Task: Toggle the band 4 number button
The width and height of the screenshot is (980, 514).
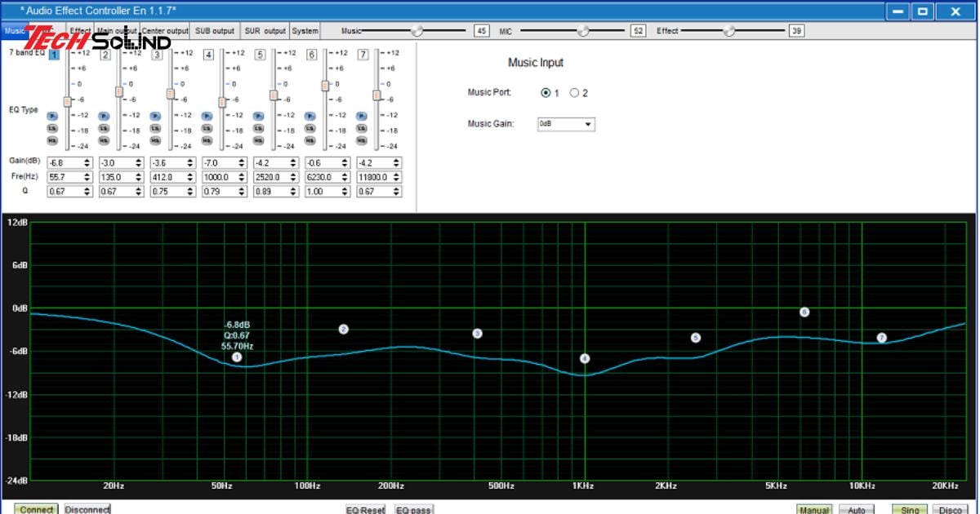Action: pyautogui.click(x=209, y=55)
